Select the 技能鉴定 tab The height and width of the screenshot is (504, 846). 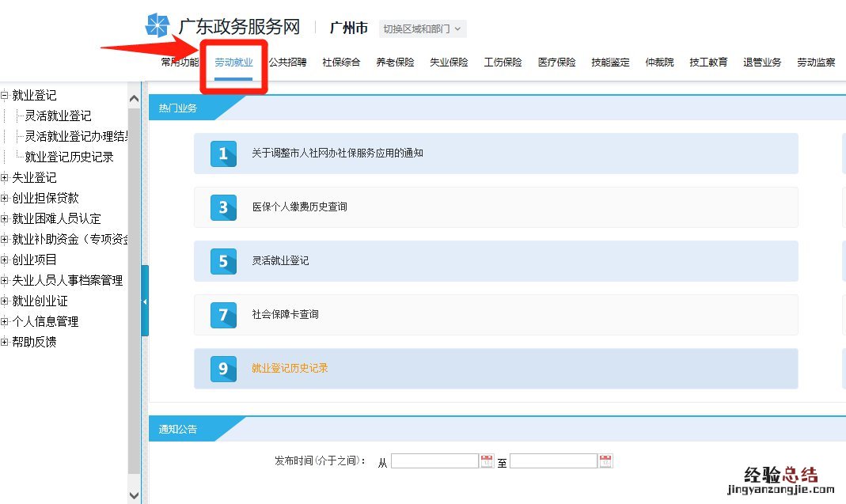click(x=610, y=62)
